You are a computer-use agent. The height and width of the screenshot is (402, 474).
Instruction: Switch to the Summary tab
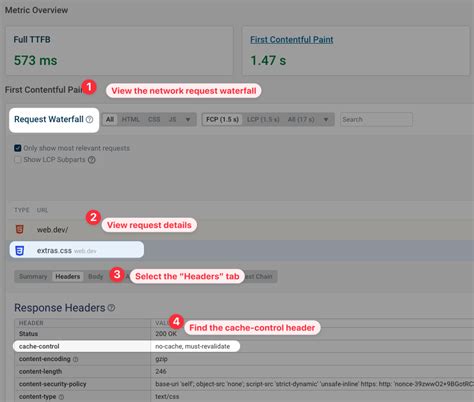click(x=33, y=276)
